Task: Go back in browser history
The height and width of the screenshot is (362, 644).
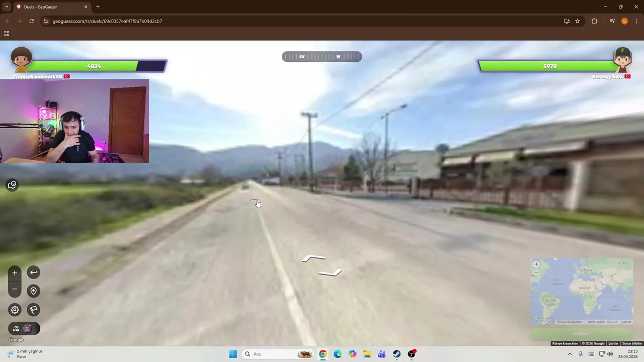Action: [7, 21]
